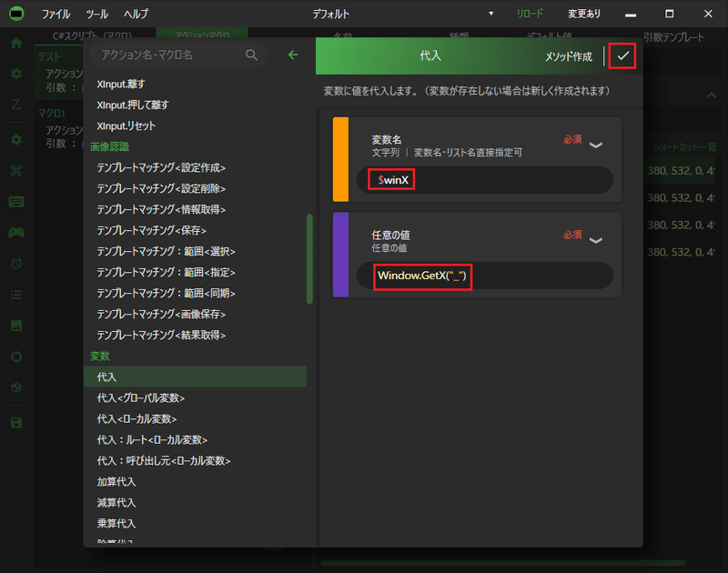Select テンプレートマッチング:範囲<選択>
This screenshot has height=573, width=728.
[195, 251]
